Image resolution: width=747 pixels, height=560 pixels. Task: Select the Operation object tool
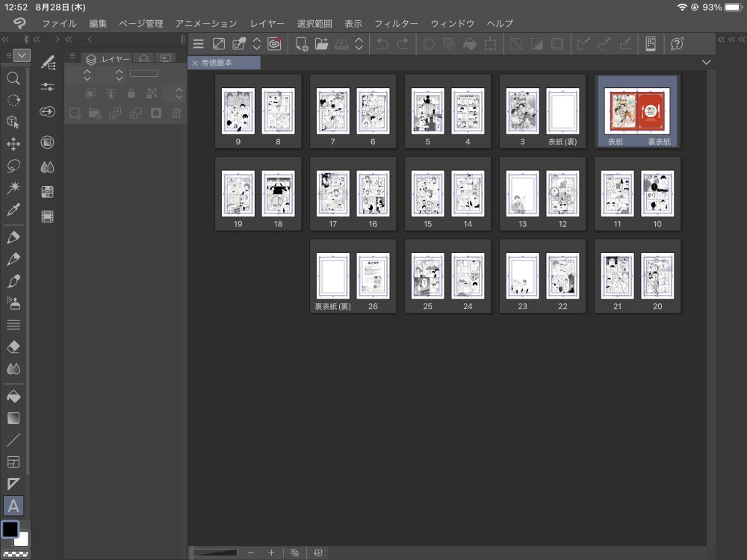tap(13, 122)
